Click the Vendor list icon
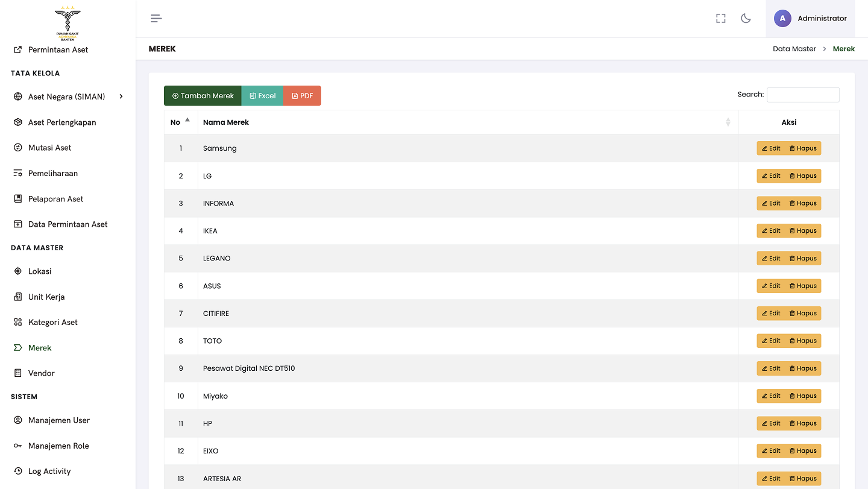Viewport: 868px width, 489px height. click(x=17, y=373)
